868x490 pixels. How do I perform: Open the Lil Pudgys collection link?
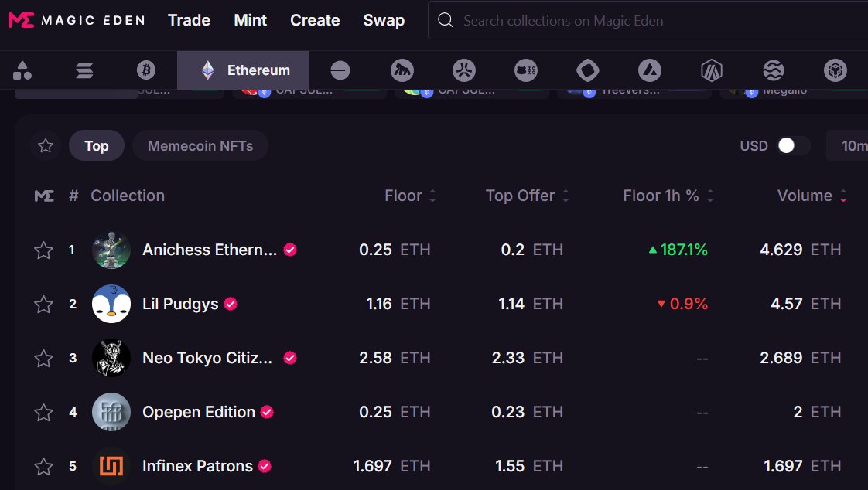(x=180, y=304)
